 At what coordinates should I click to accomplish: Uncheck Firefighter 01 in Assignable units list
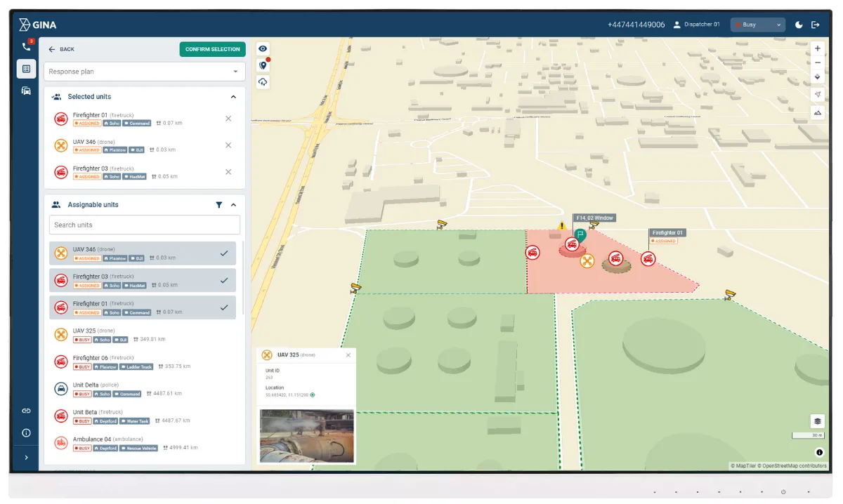point(225,307)
